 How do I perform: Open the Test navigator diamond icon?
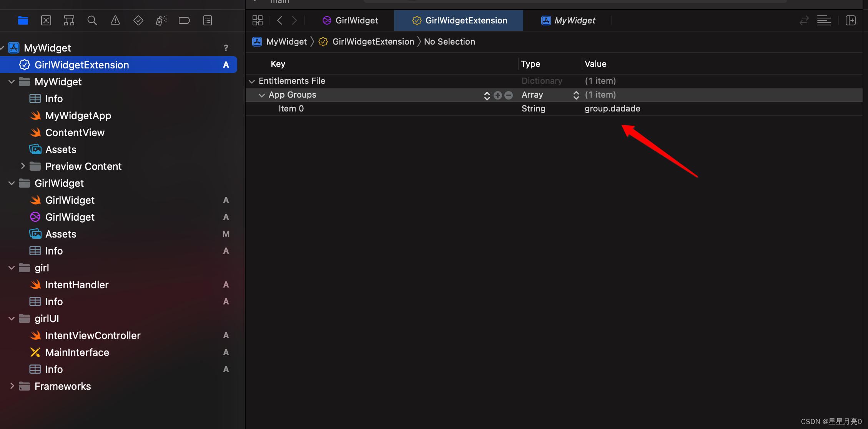coord(138,20)
